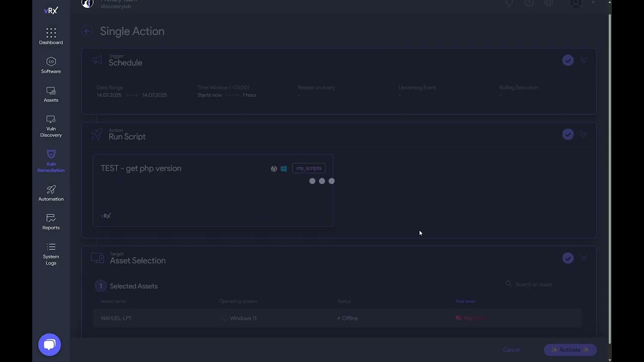
Task: Open the settings gear in top bar
Action: (x=549, y=3)
